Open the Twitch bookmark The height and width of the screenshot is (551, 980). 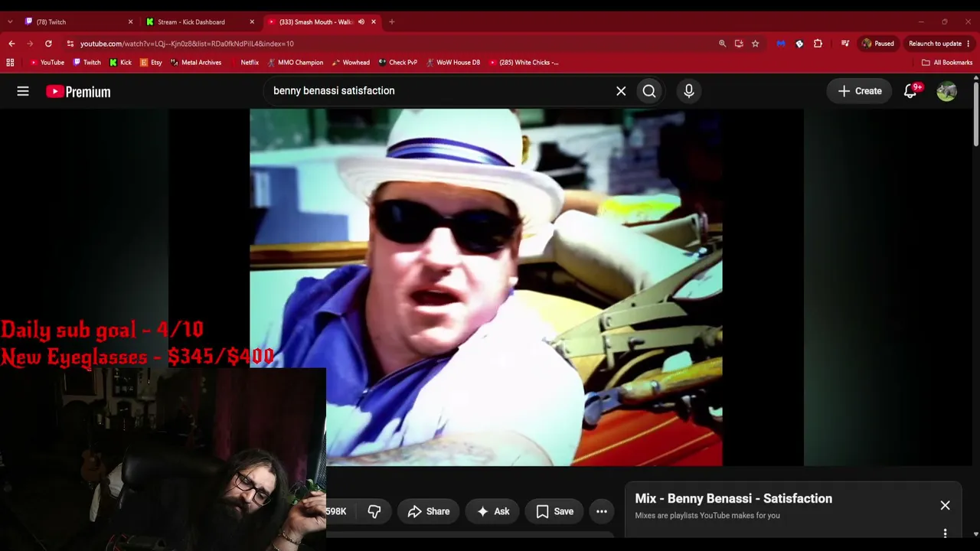(x=87, y=63)
